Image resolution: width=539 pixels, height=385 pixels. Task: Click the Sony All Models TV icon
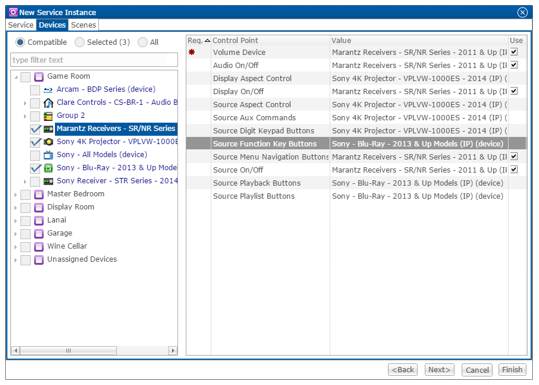click(48, 155)
